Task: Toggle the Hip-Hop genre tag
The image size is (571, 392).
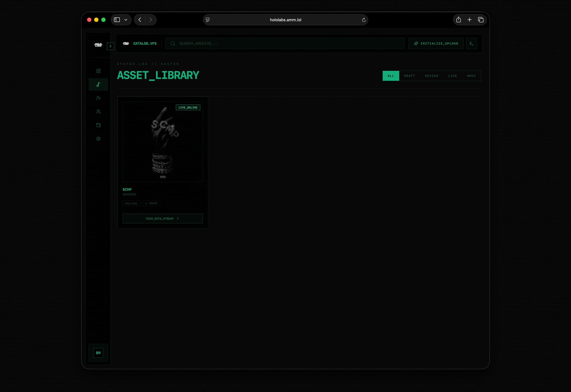Action: click(131, 203)
